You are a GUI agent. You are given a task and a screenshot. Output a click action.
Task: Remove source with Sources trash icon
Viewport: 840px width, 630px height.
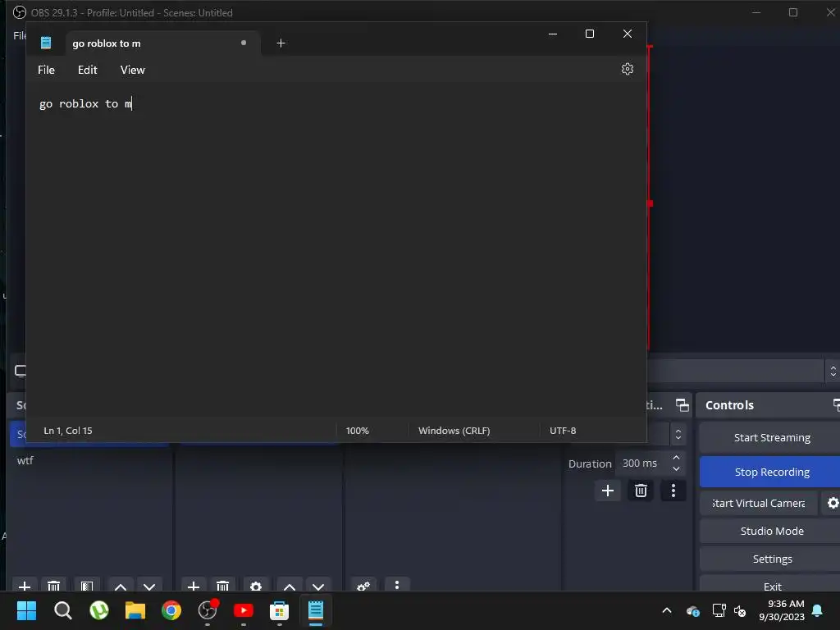223,586
